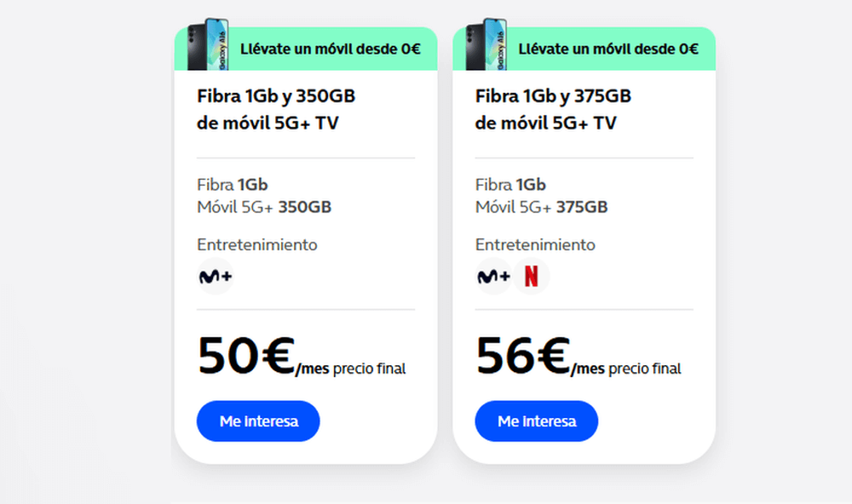This screenshot has width=852, height=504.
Task: Click the 'Fibra 1Gb' line on the left card
Action: pyautogui.click(x=233, y=184)
